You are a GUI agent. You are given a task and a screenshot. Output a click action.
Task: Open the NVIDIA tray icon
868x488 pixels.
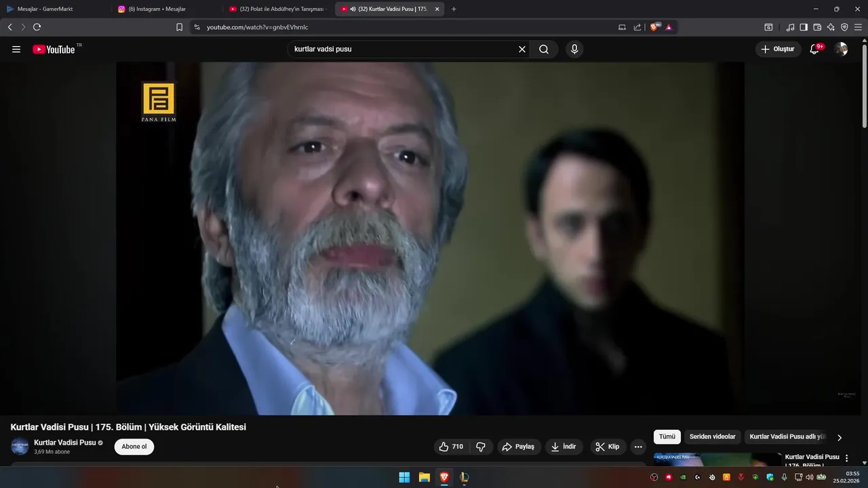683,477
